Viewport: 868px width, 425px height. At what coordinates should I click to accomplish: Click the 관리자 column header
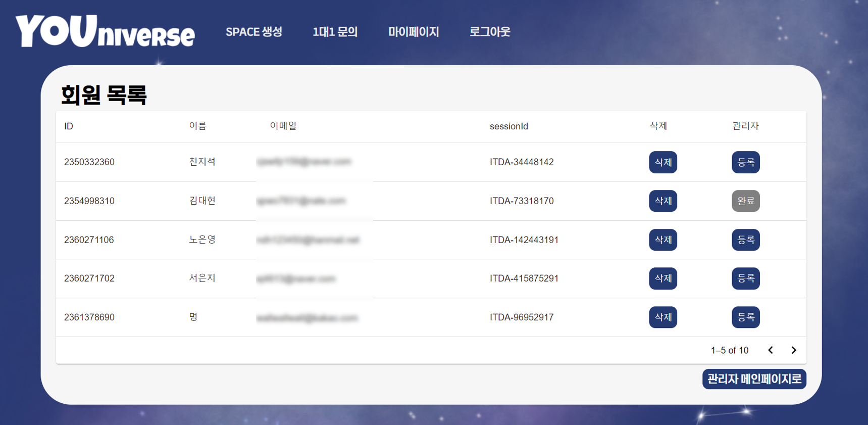pos(746,126)
